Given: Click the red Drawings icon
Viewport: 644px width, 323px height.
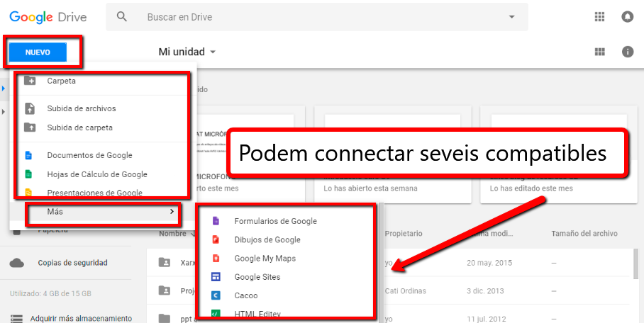Looking at the screenshot, I should tap(216, 239).
